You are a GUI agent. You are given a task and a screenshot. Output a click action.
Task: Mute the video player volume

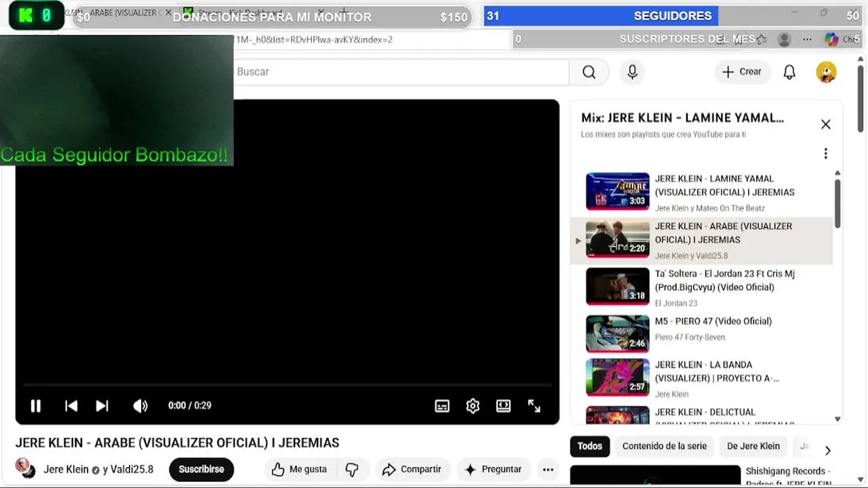140,405
